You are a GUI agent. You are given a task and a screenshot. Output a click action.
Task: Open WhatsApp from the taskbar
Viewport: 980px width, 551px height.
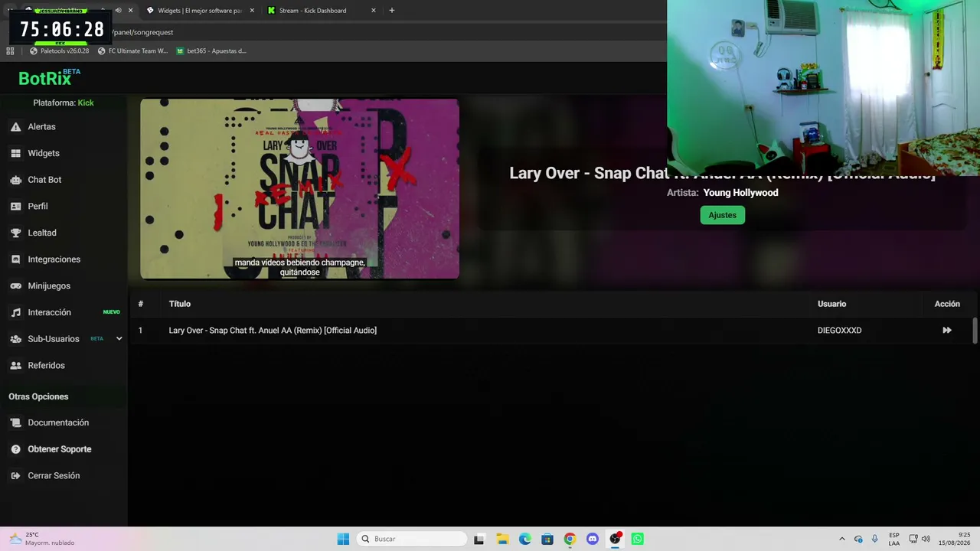(638, 539)
